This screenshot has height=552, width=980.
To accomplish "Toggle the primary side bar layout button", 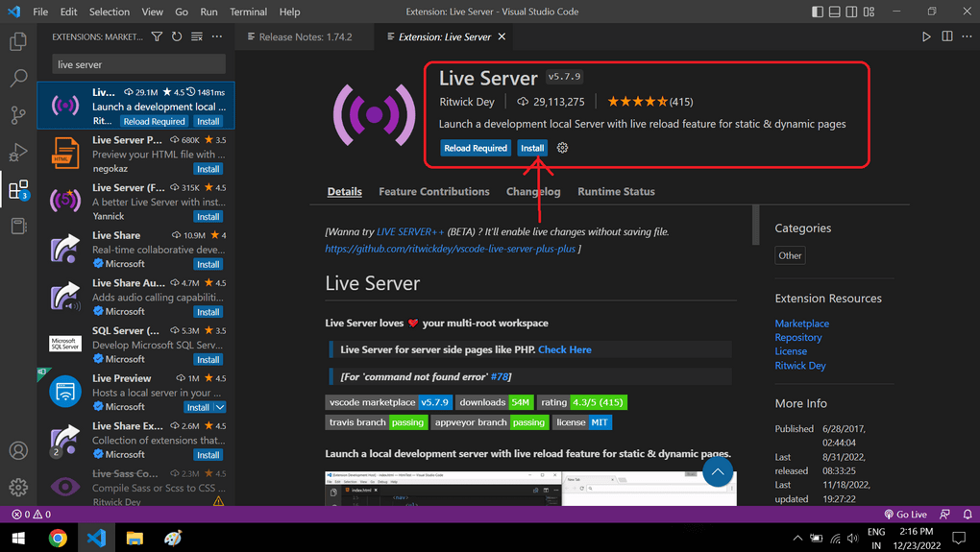I will [x=818, y=12].
